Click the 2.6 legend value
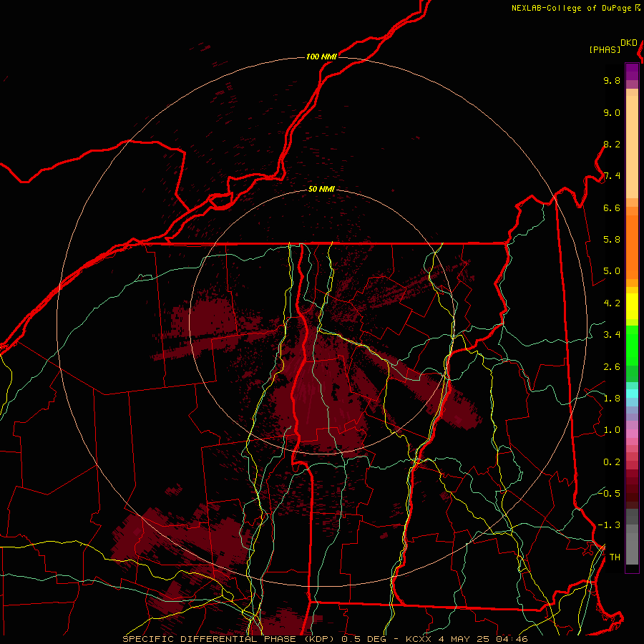644x644 pixels. pos(612,367)
